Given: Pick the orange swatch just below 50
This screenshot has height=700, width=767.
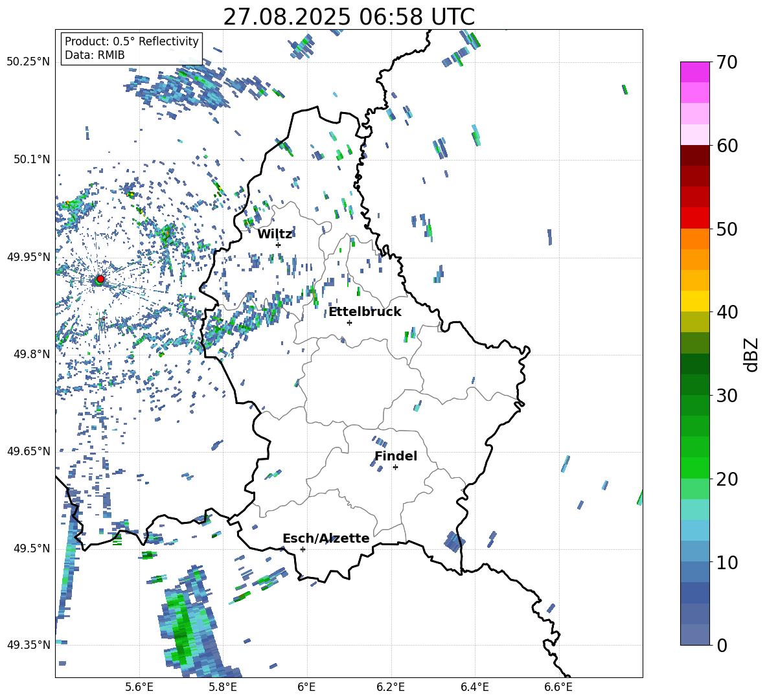Looking at the screenshot, I should pos(694,238).
